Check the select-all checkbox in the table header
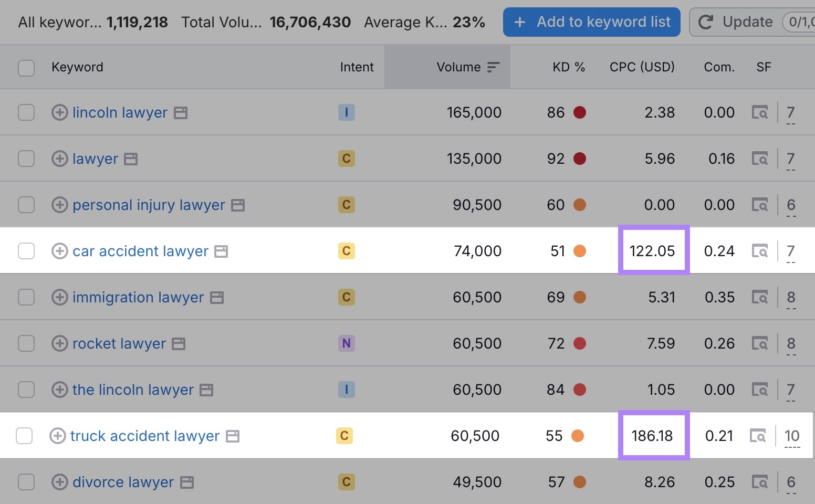815x504 pixels. coord(26,67)
